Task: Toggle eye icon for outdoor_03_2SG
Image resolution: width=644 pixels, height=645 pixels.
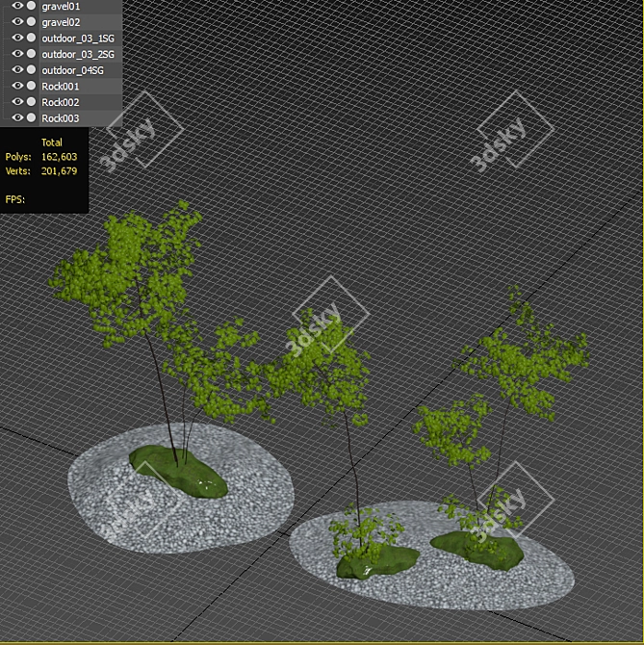Action: 17,54
